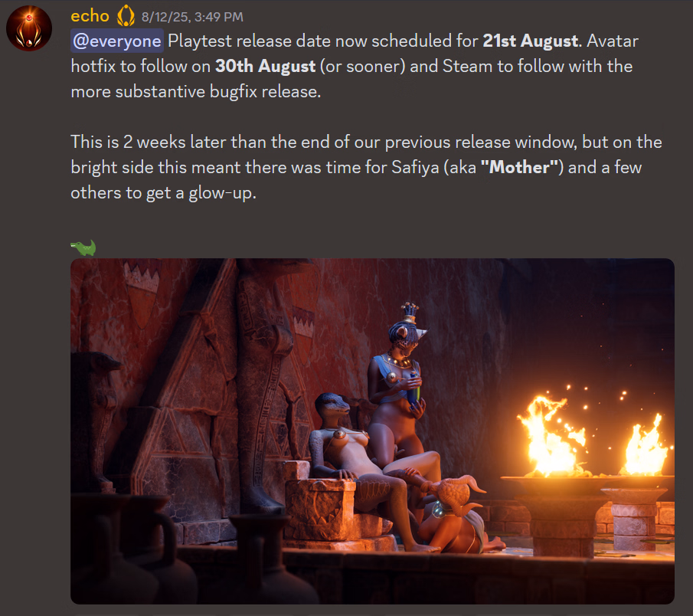This screenshot has width=693, height=616.
Task: Click the @everyone mention
Action: click(117, 41)
